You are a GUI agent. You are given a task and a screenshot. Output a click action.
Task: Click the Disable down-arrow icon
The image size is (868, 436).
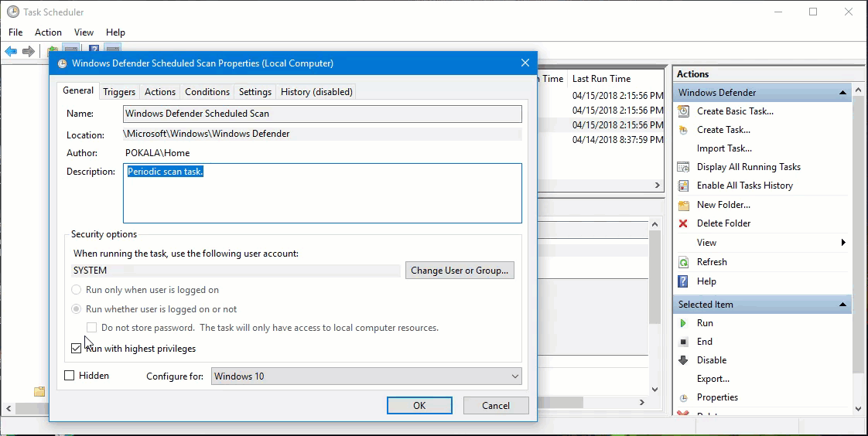(x=683, y=360)
